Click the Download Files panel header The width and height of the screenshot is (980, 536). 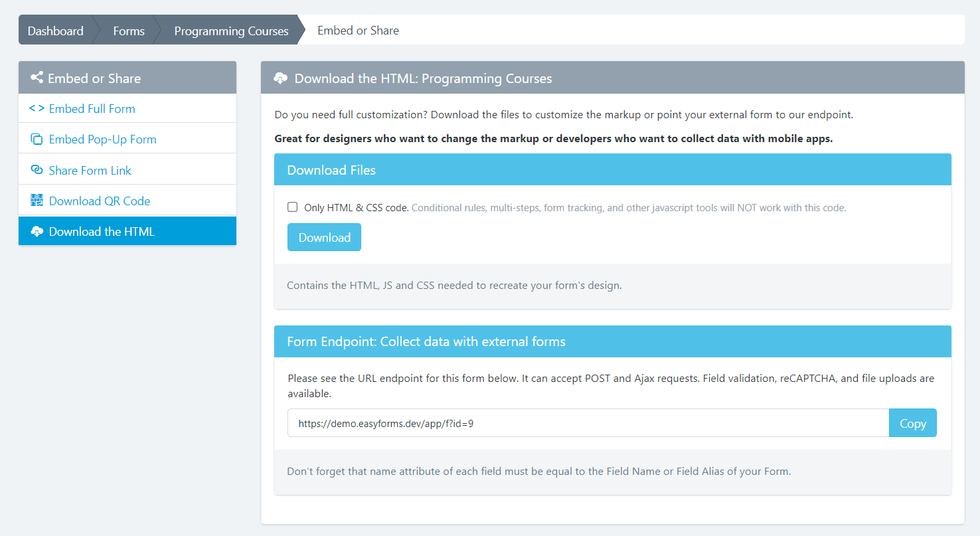click(612, 170)
